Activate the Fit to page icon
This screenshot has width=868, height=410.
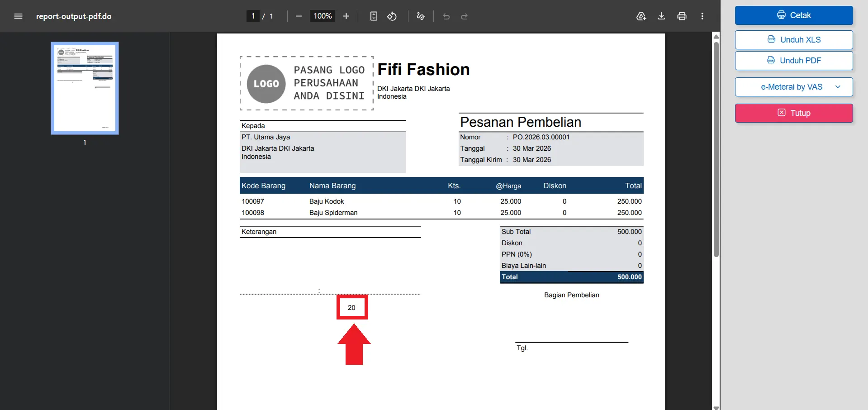[x=374, y=16]
